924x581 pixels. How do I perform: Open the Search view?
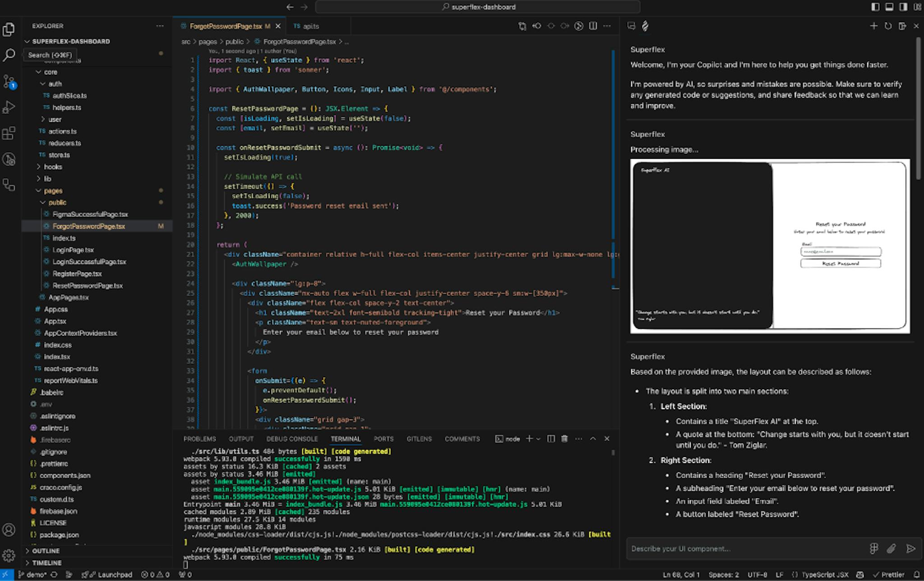pos(10,54)
